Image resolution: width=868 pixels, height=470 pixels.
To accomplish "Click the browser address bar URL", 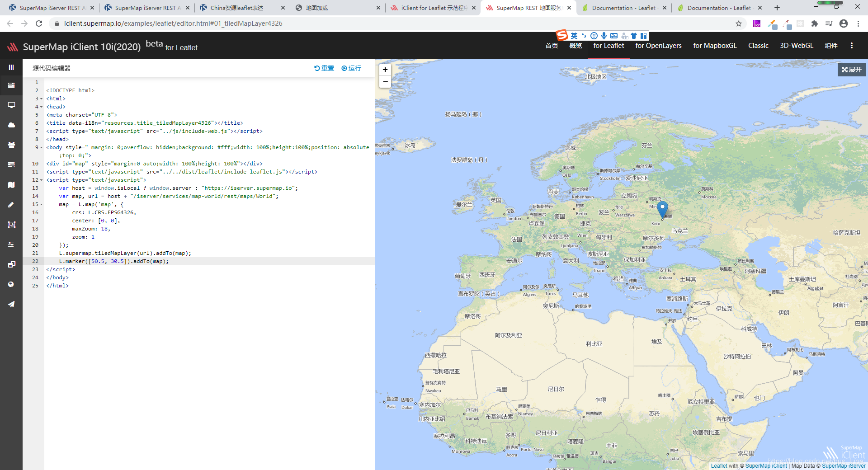I will [x=173, y=23].
